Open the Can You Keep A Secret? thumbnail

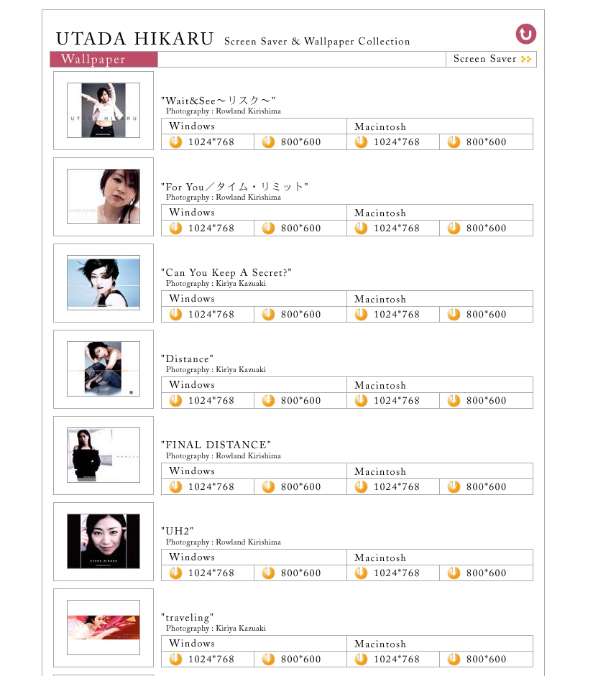tap(104, 283)
